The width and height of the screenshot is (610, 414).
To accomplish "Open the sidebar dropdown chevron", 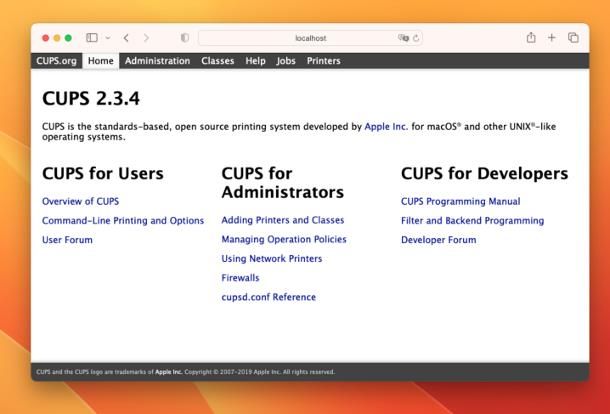I will pyautogui.click(x=108, y=38).
